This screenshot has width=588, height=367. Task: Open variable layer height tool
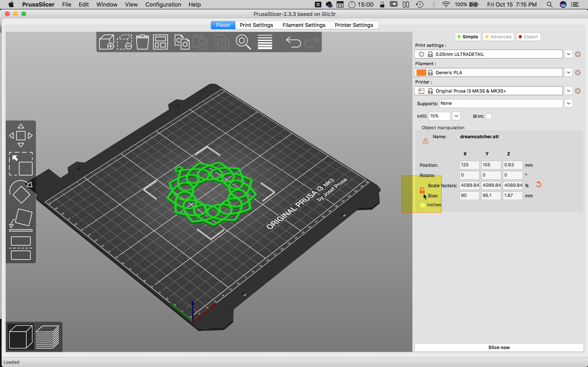(x=265, y=42)
